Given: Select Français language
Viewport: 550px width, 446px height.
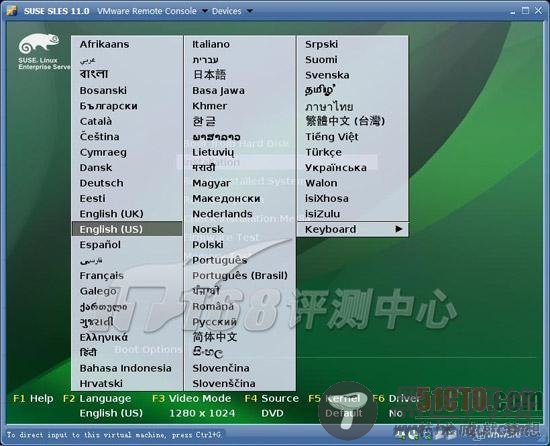Looking at the screenshot, I should click(x=102, y=276).
